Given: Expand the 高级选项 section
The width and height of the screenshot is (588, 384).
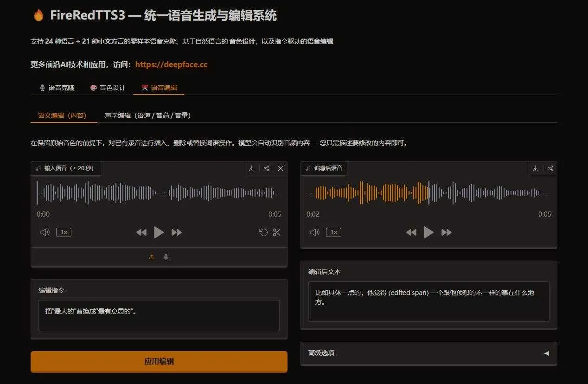Looking at the screenshot, I should pyautogui.click(x=429, y=353).
